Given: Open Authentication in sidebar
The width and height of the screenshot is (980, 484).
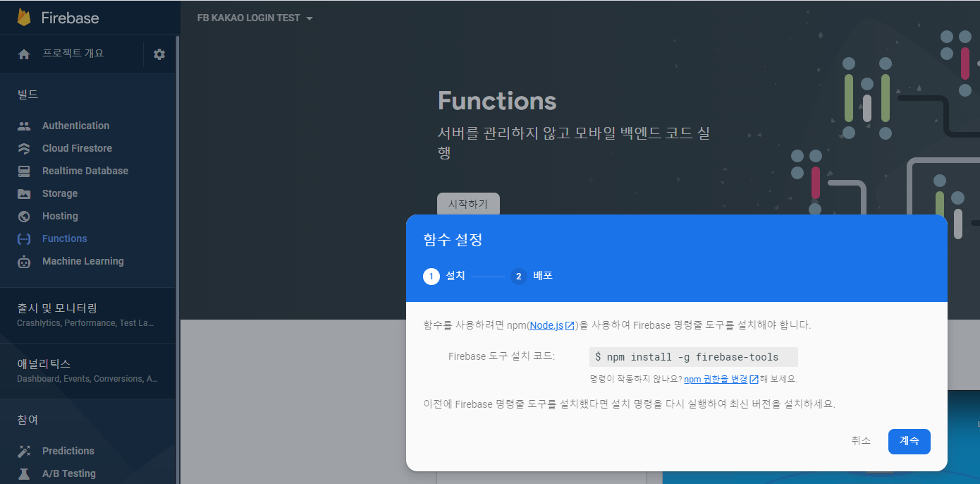Looking at the screenshot, I should [x=75, y=126].
